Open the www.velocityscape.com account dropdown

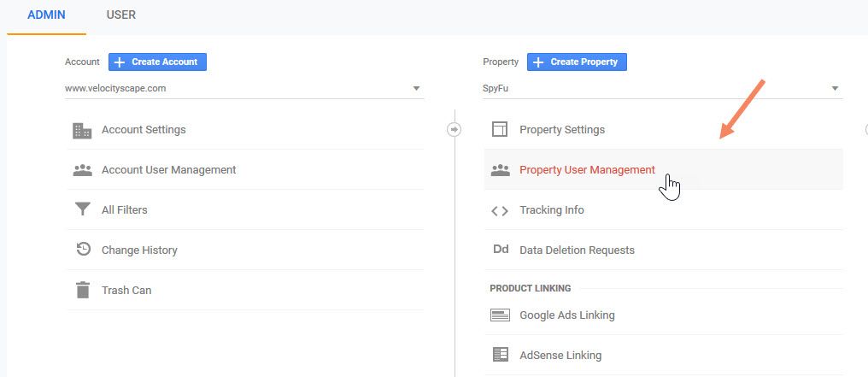click(x=243, y=88)
